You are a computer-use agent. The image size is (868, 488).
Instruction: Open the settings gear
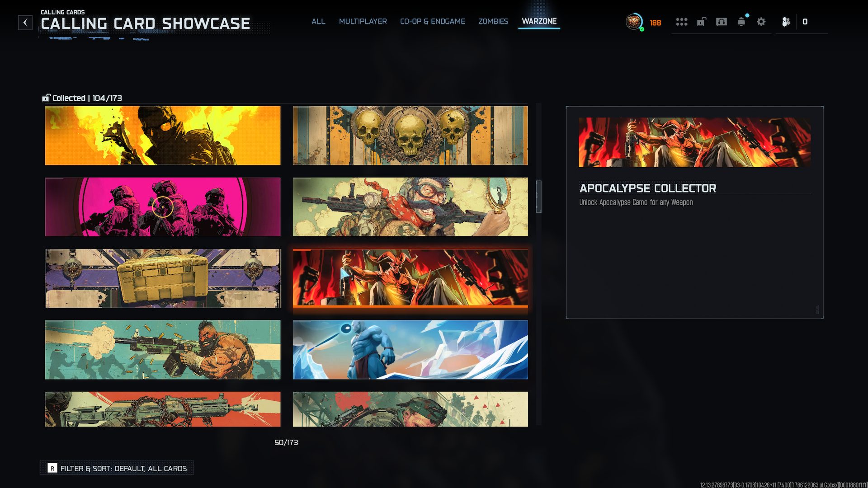point(761,22)
